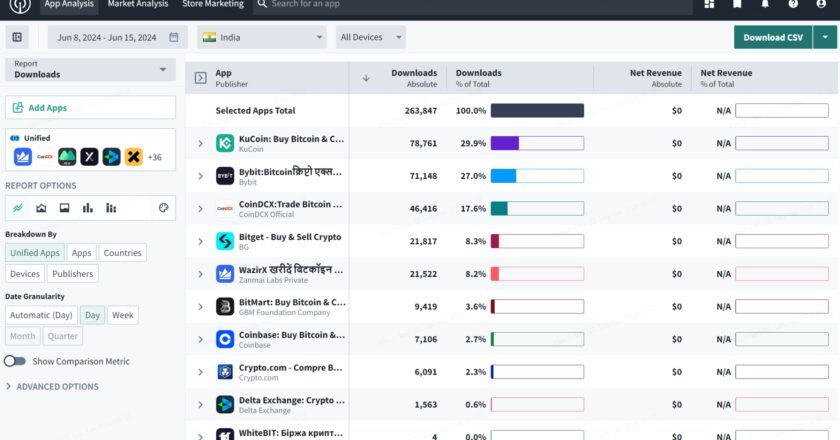
Task: Toggle the sidebar panel icon
Action: coord(17,37)
